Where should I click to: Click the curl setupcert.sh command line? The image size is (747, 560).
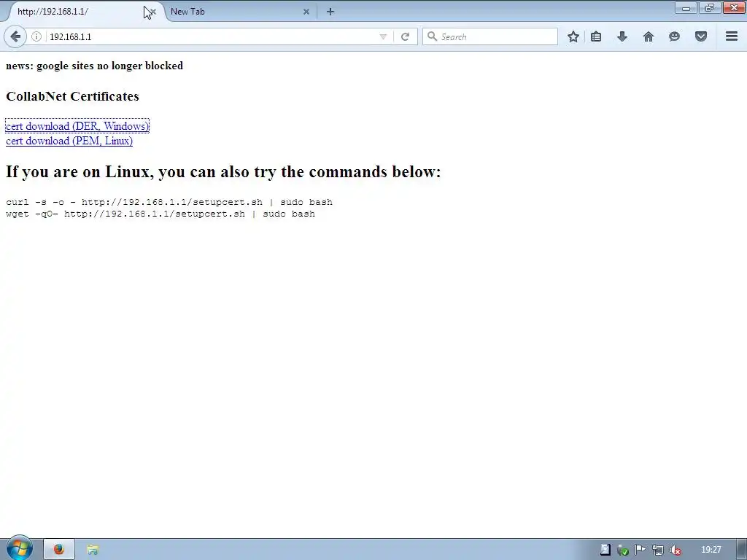click(169, 203)
